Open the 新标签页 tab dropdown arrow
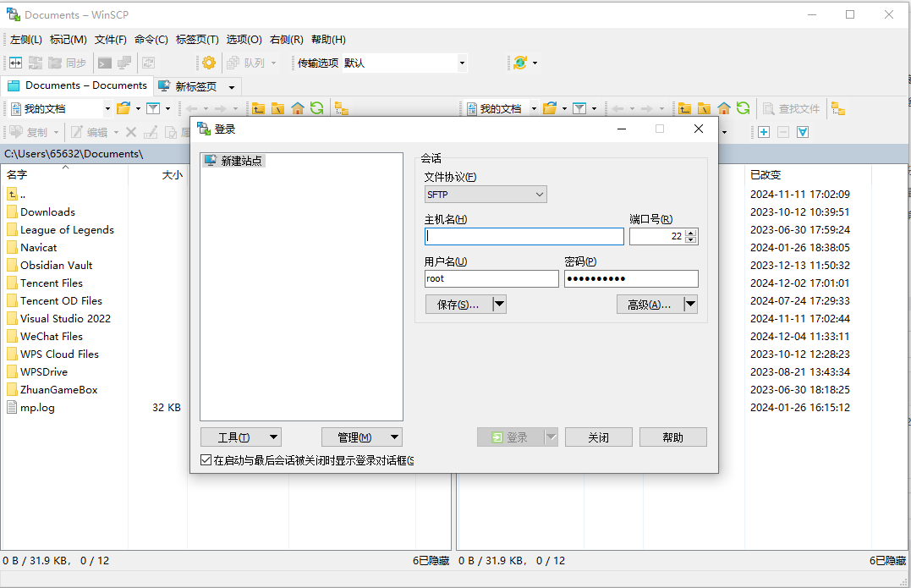The height and width of the screenshot is (588, 911). click(232, 87)
